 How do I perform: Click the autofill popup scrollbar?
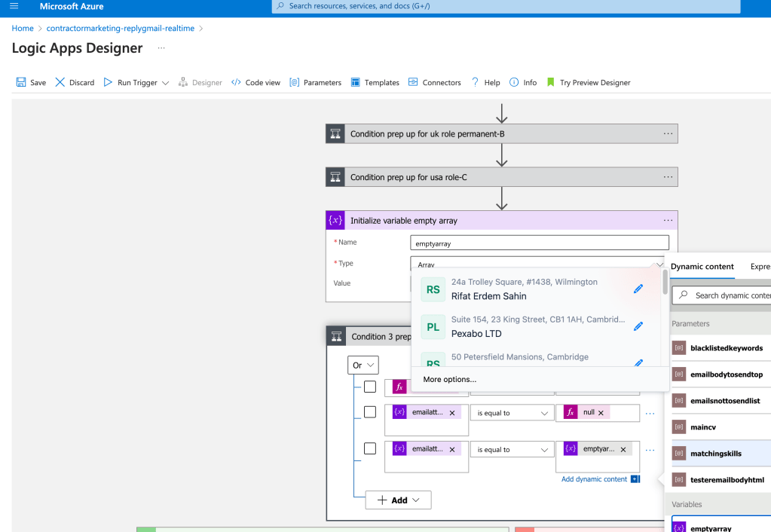click(x=665, y=283)
